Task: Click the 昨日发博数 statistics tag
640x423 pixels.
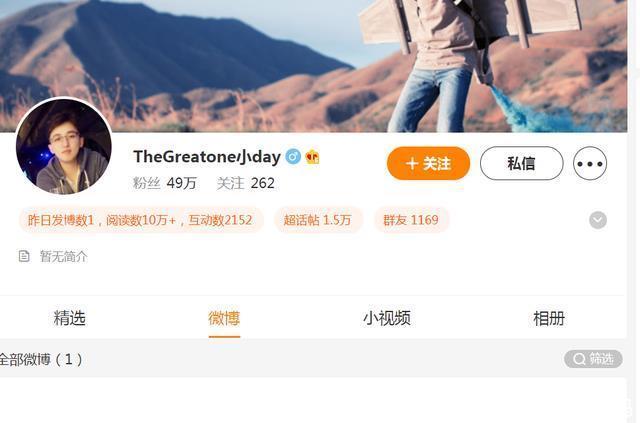Action: coord(140,220)
